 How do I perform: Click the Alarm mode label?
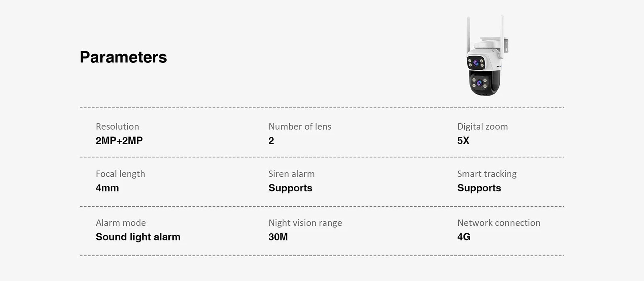click(x=121, y=223)
